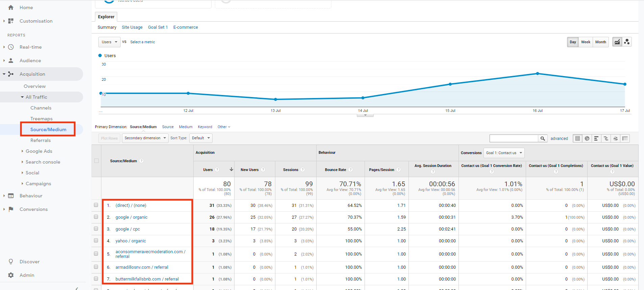This screenshot has height=290, width=644.
Task: Click the table search magnifier icon
Action: (543, 138)
